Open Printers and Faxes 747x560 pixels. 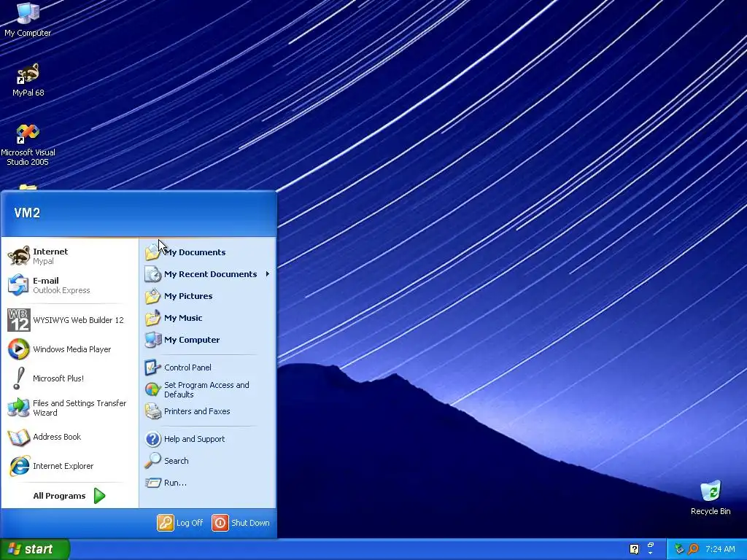(208, 411)
